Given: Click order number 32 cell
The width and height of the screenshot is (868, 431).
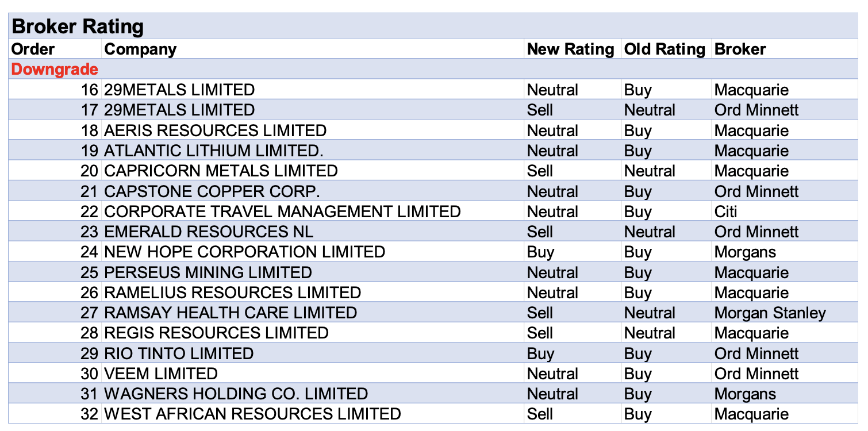Looking at the screenshot, I should click(90, 414).
